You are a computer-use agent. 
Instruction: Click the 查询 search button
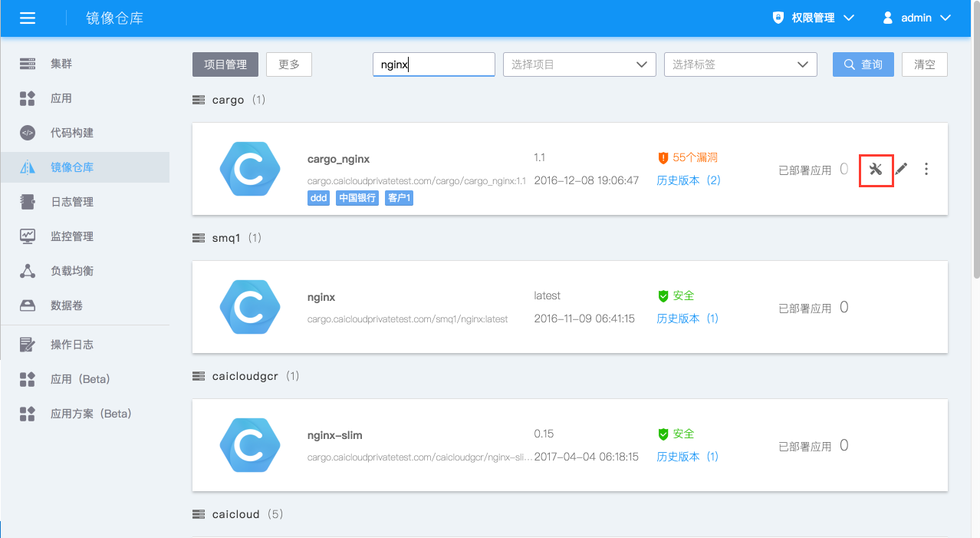[x=863, y=64]
